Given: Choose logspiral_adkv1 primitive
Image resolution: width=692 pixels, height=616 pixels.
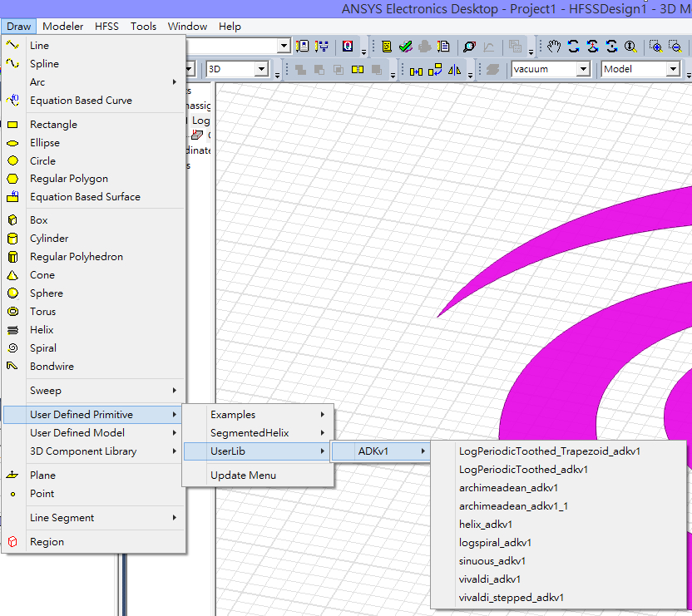Looking at the screenshot, I should (x=559, y=542).
